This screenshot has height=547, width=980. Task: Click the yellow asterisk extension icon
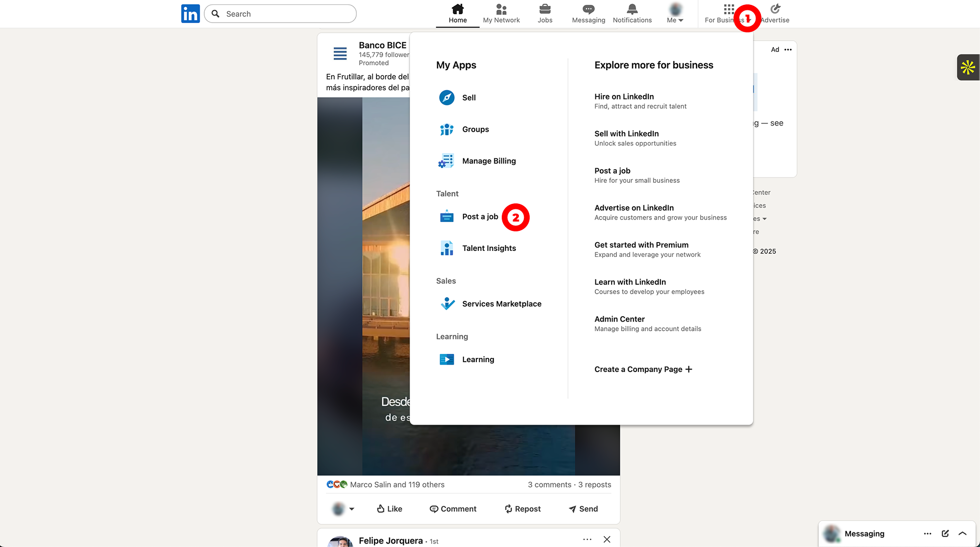[x=968, y=67]
